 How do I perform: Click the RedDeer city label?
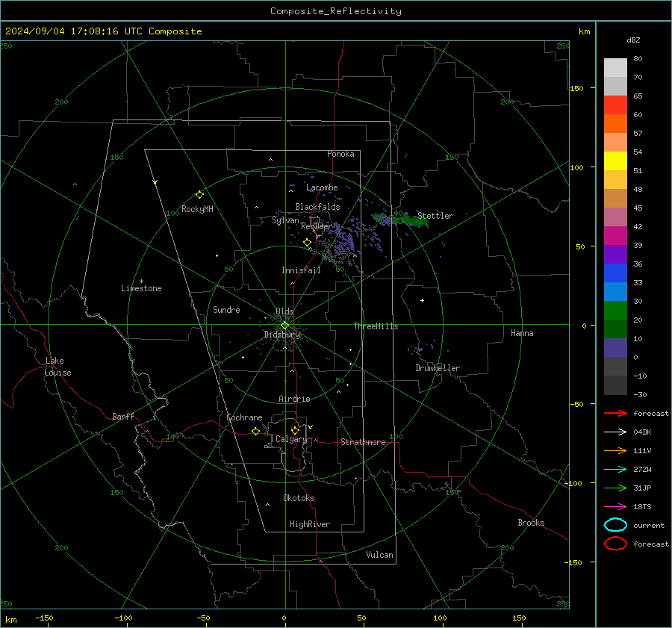coord(317,226)
